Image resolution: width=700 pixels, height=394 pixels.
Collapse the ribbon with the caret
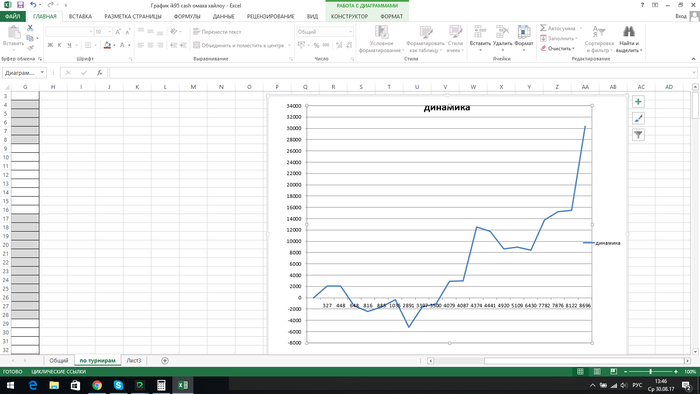click(693, 58)
